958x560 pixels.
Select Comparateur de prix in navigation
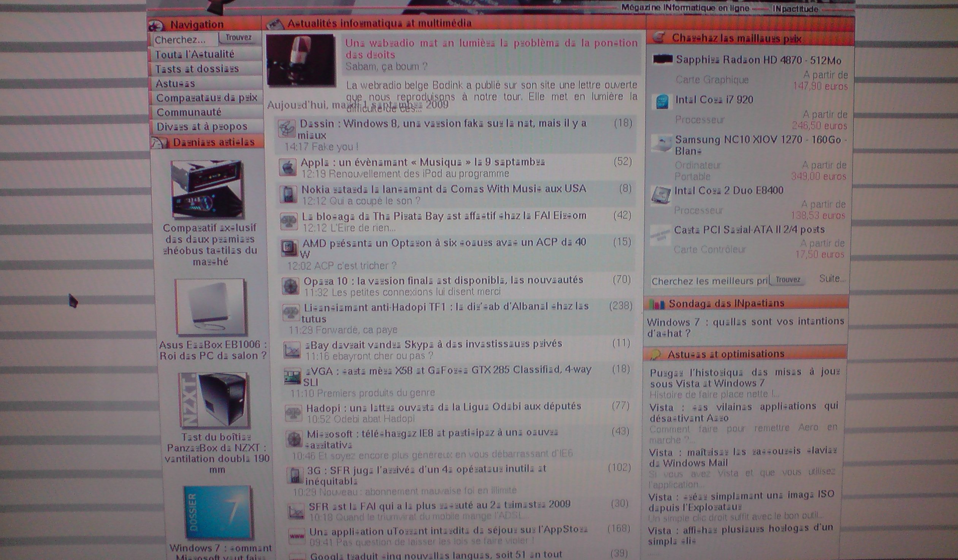206,98
